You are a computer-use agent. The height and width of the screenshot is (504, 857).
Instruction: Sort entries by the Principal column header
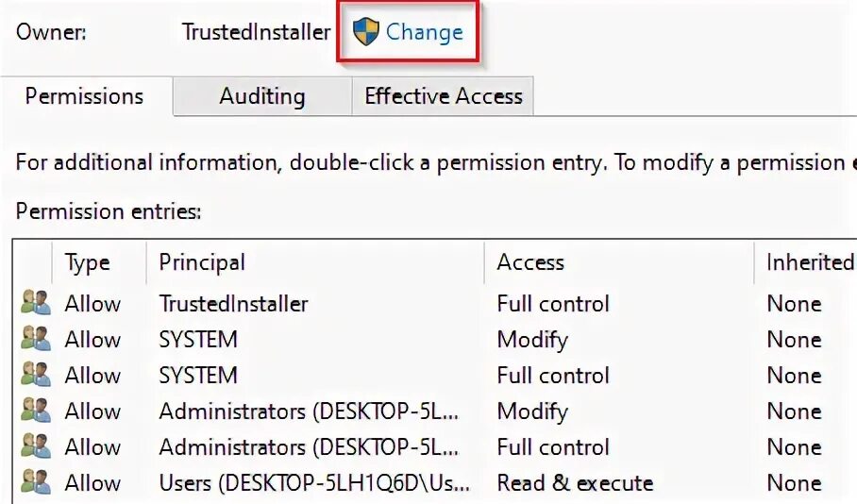(315, 262)
